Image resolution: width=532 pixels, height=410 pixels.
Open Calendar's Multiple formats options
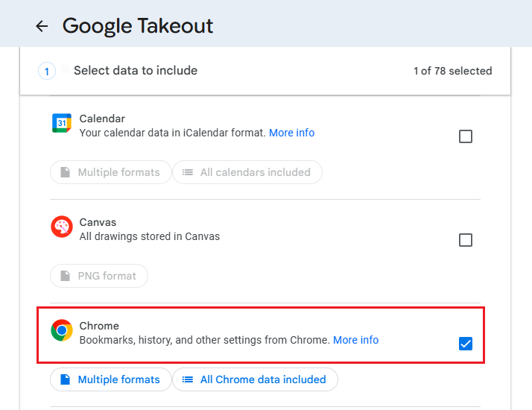tap(111, 172)
